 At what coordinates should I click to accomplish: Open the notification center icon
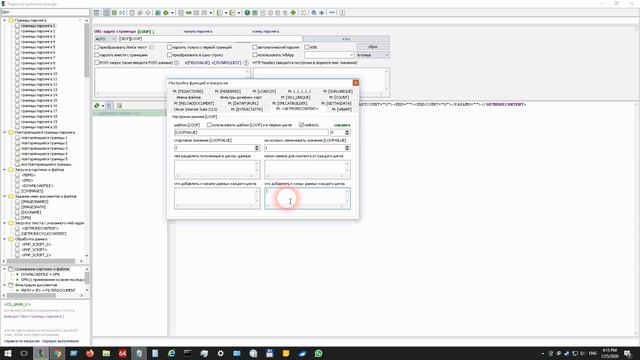628,353
